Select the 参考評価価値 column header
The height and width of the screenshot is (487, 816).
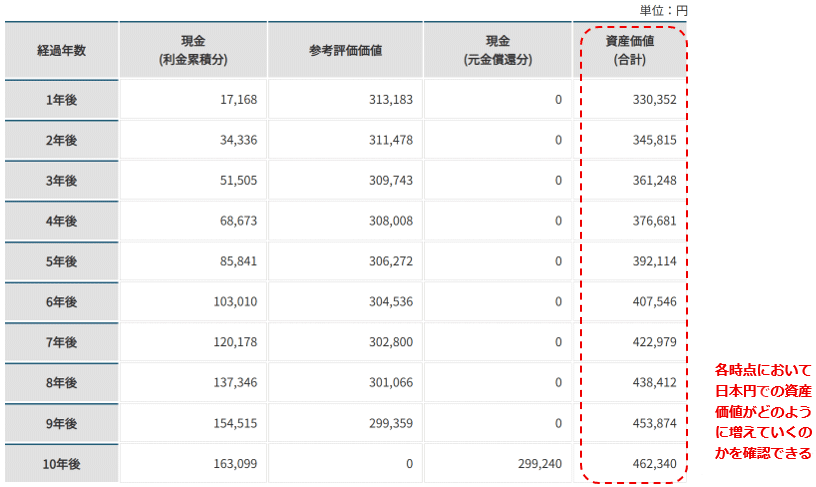tap(345, 50)
